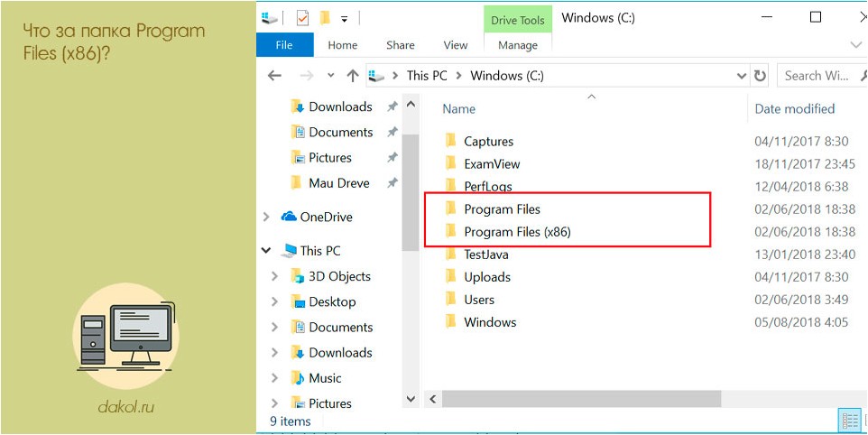Click the navigation pane scroll up arrow
Viewport: 868px width, 435px height.
click(x=411, y=104)
